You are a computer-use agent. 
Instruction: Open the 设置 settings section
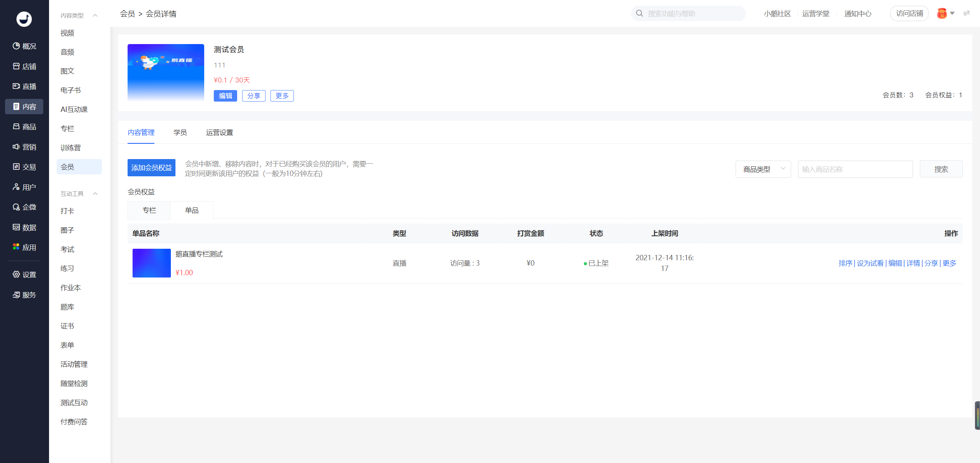click(x=24, y=274)
